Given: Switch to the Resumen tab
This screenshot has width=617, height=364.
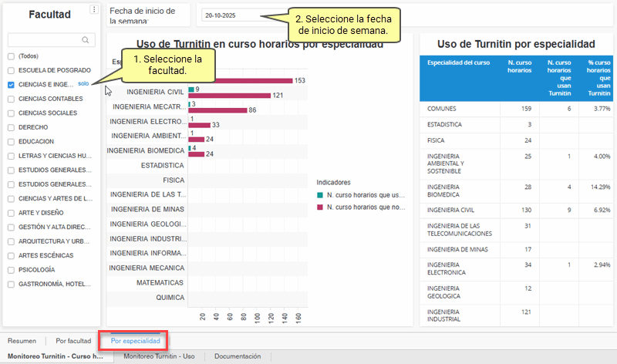Looking at the screenshot, I should (22, 340).
